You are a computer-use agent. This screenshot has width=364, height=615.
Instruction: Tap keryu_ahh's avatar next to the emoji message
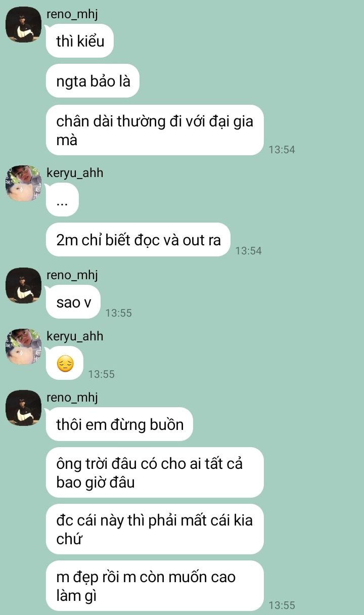point(23,346)
